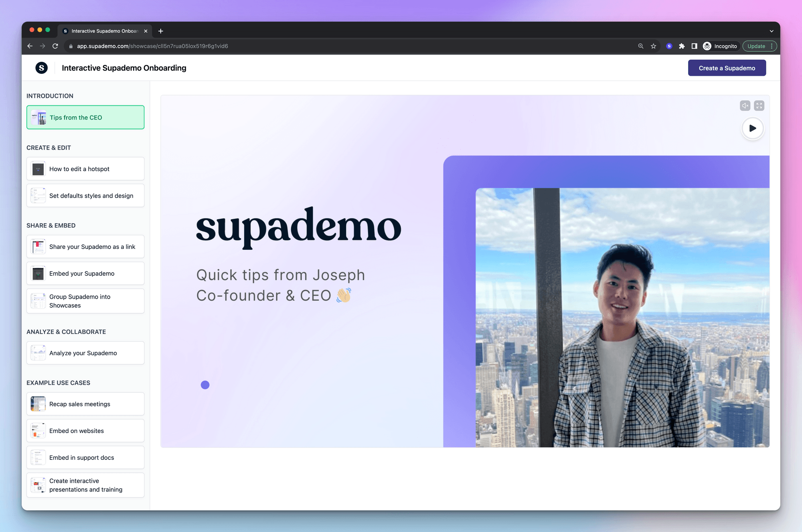The width and height of the screenshot is (802, 532).
Task: Open the Incognito profile icon
Action: coord(707,46)
